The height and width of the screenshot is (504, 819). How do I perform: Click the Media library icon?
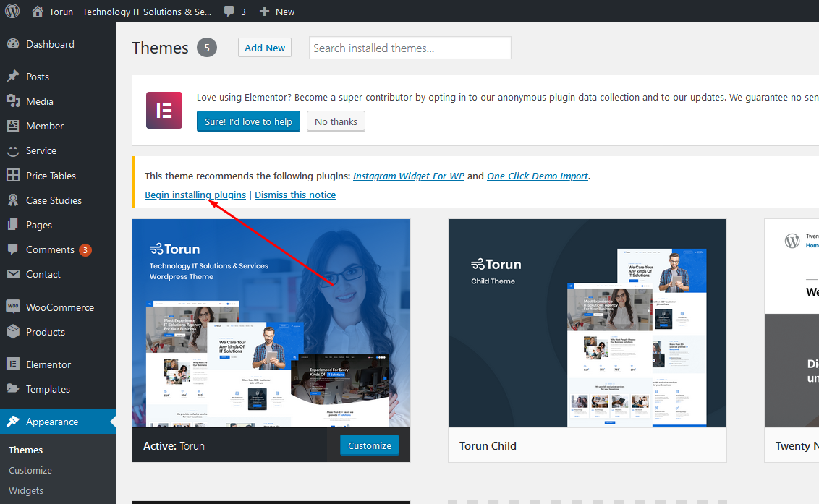(13, 101)
